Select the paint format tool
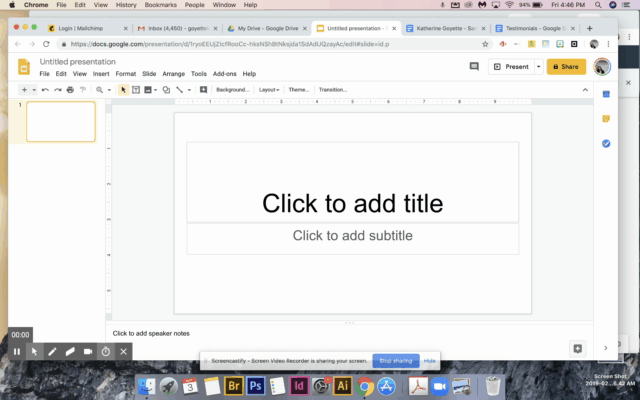 [x=83, y=90]
